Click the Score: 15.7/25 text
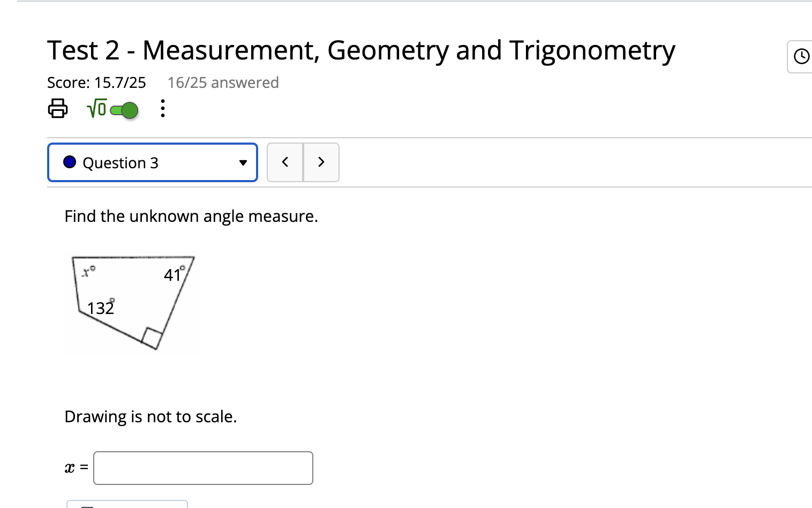Viewport: 812px width, 508px height. click(x=96, y=83)
